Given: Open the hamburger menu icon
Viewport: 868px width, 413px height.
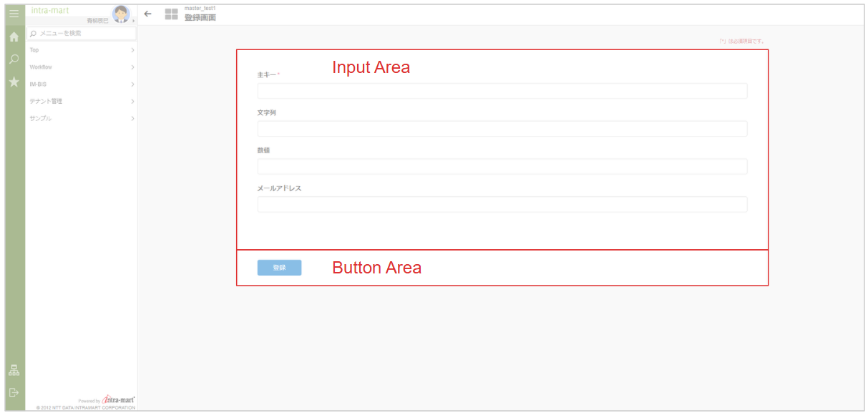Looking at the screenshot, I should click(x=14, y=13).
